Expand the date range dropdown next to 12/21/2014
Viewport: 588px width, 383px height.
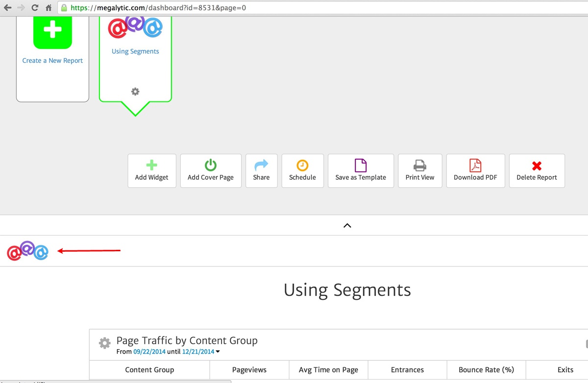(218, 351)
